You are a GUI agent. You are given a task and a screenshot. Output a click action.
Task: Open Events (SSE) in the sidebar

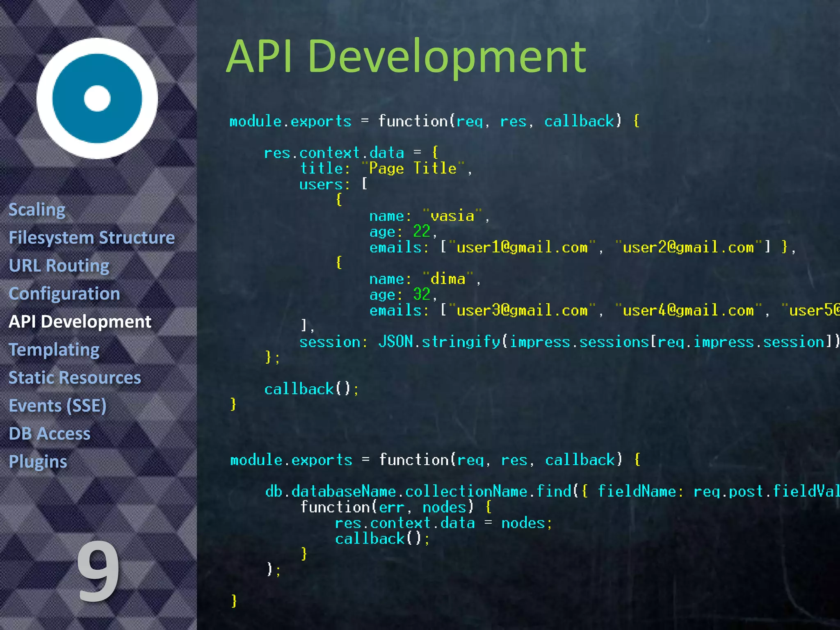[57, 406]
